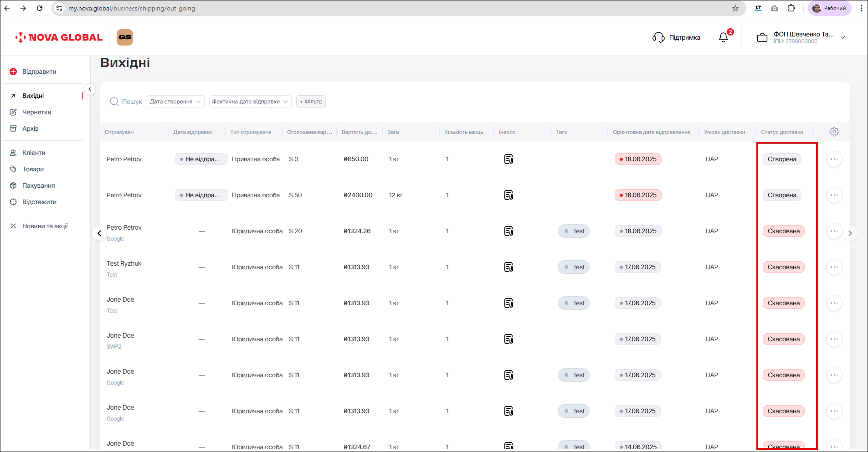Screen dimensions: 868x452
Task: Click the GS badge icon in header
Action: (125, 37)
